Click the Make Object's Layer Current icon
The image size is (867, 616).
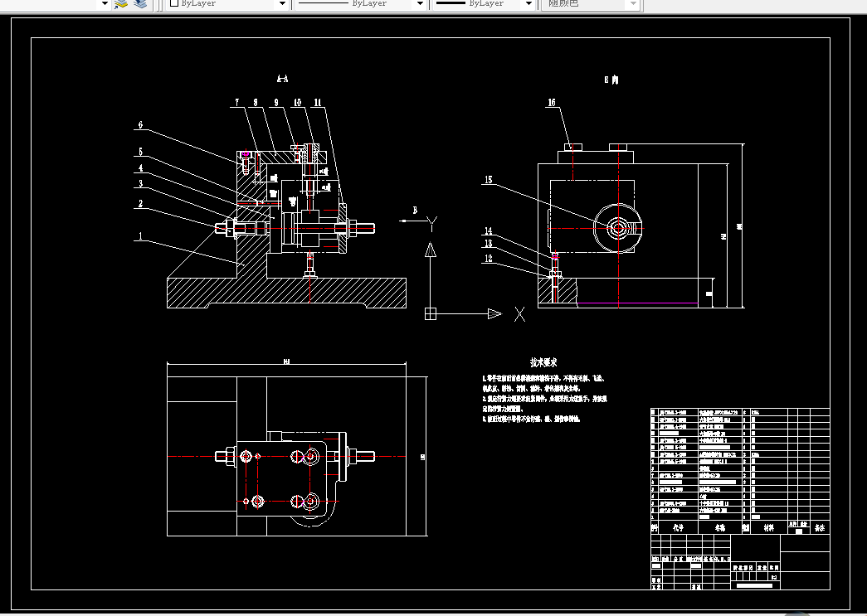coord(120,4)
